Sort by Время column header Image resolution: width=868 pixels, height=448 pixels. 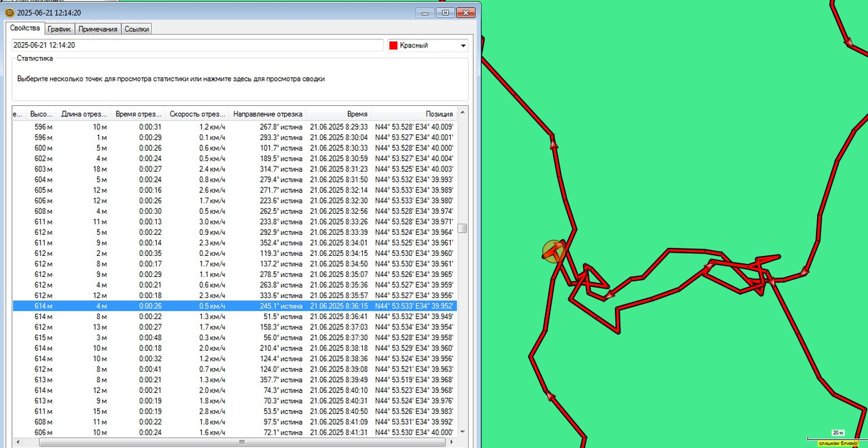tap(338, 114)
